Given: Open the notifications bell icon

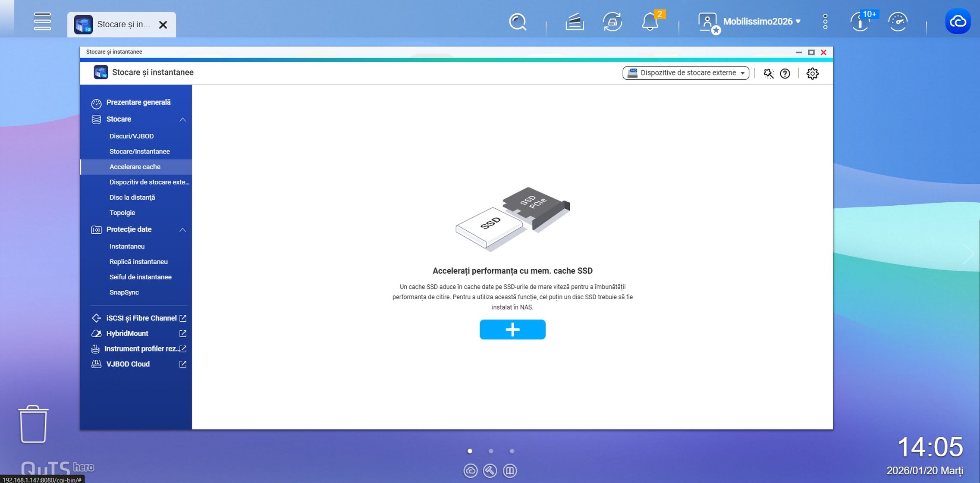Looking at the screenshot, I should (650, 22).
